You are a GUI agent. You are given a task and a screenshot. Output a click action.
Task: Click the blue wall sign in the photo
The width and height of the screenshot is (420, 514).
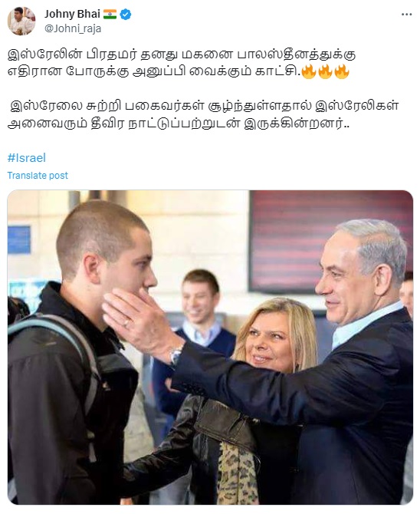pyautogui.click(x=19, y=239)
